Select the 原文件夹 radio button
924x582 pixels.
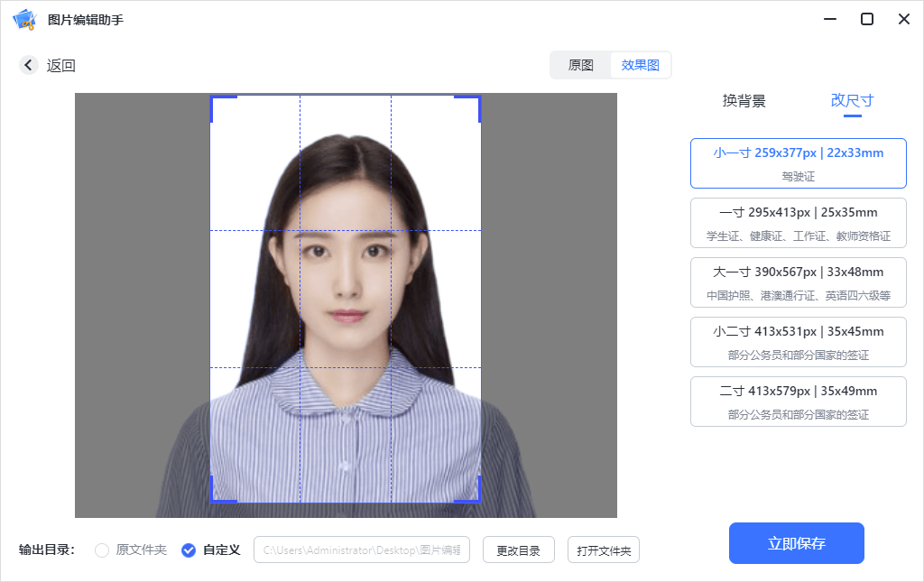click(101, 549)
